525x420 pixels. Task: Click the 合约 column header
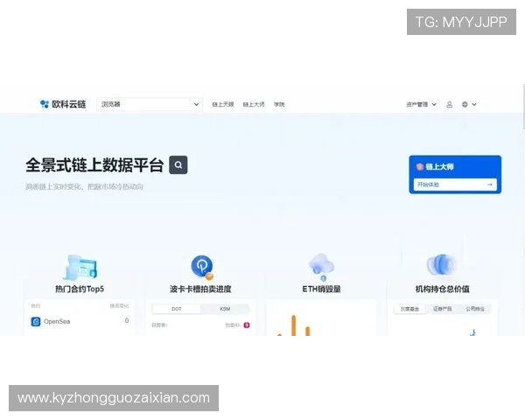36,305
